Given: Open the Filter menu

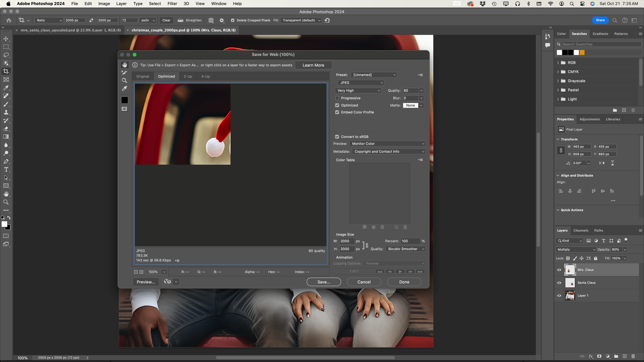Looking at the screenshot, I should click(172, 4).
